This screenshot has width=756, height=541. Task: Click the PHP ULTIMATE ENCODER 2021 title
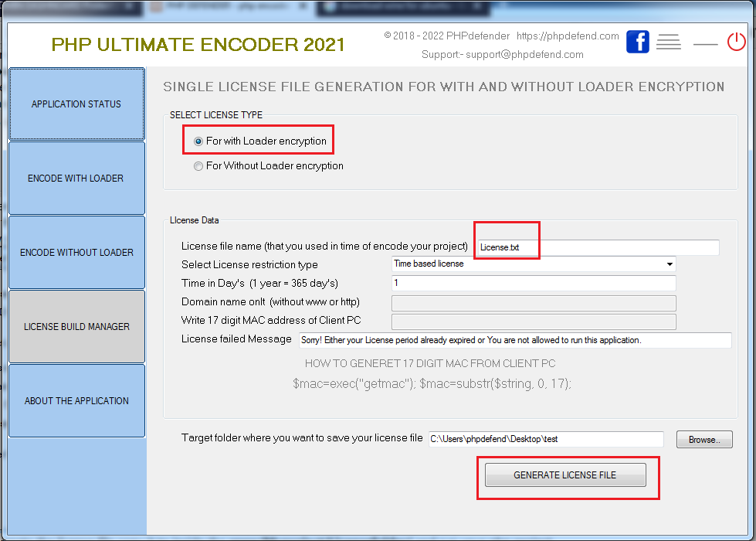[x=198, y=44]
